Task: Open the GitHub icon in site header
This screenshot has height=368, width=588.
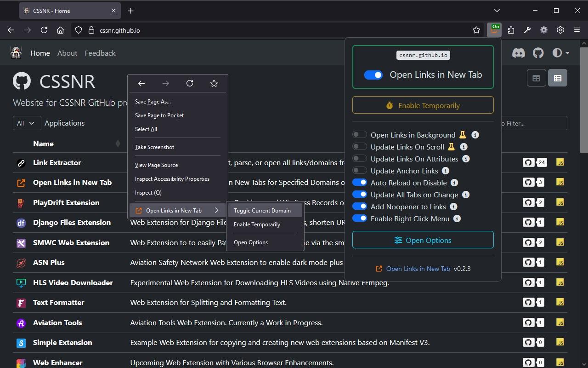Action: tap(538, 53)
